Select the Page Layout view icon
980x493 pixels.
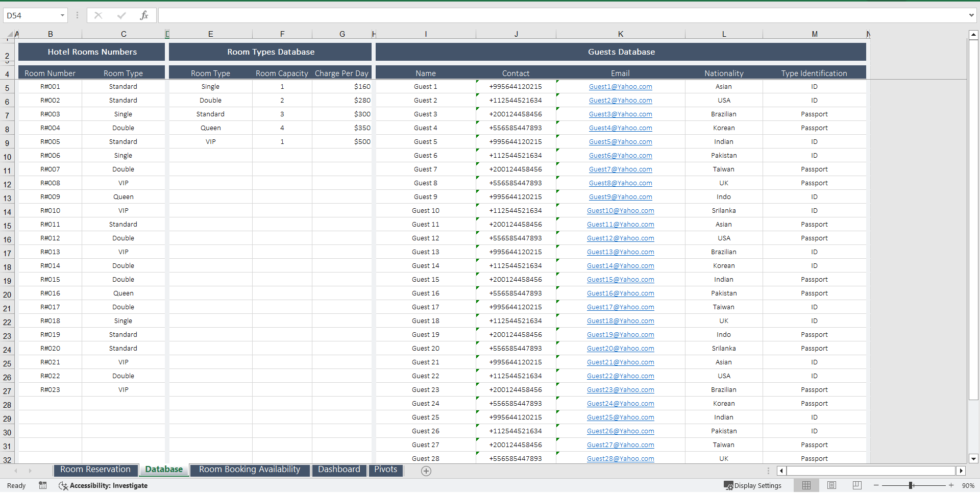point(831,485)
